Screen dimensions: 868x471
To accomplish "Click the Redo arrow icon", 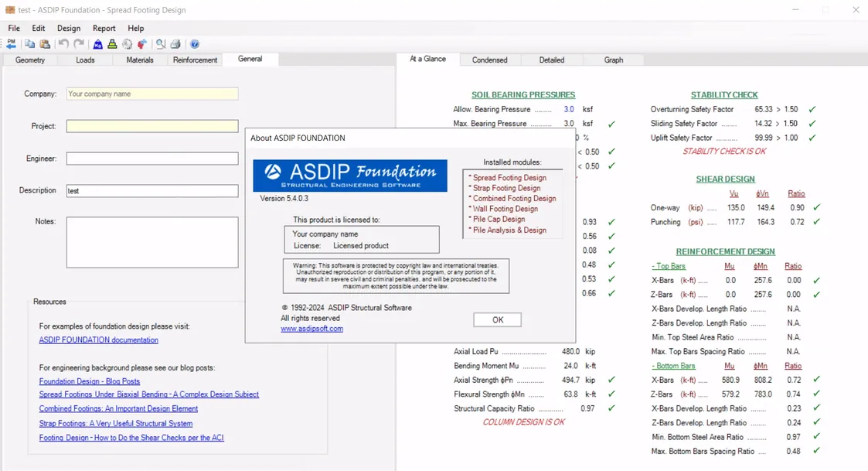I will click(x=79, y=44).
